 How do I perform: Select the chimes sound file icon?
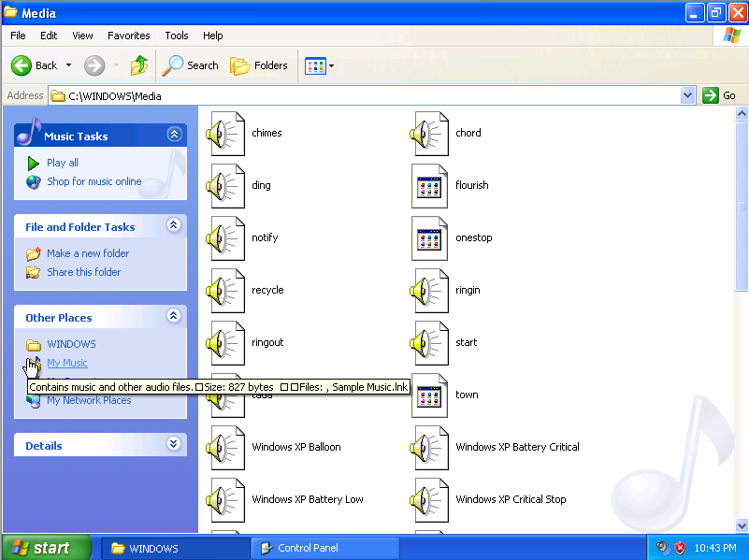point(225,134)
